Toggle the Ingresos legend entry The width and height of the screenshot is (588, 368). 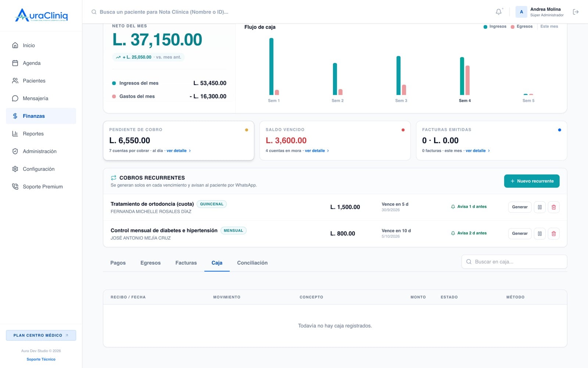click(495, 26)
